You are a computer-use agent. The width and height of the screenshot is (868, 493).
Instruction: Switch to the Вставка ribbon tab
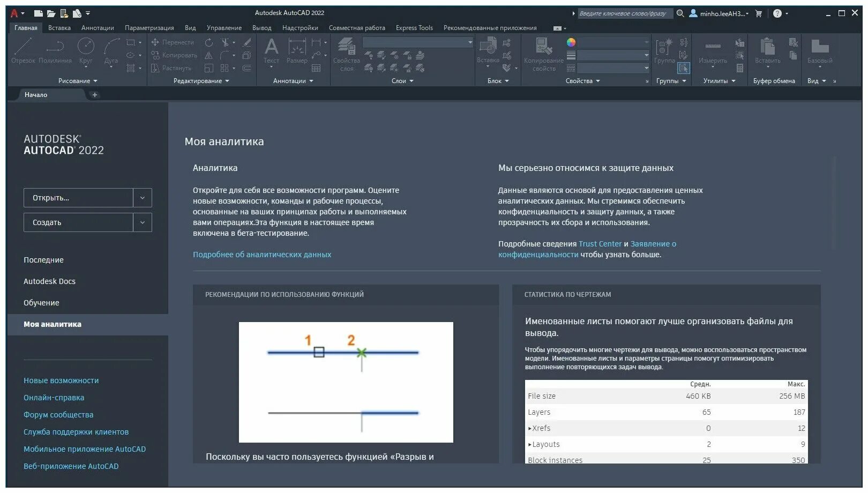tap(59, 28)
